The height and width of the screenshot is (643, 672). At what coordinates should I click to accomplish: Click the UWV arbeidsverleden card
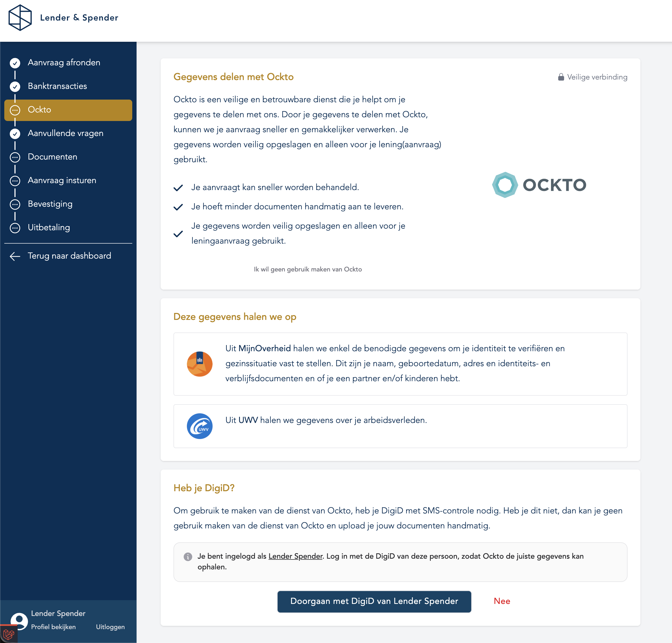click(401, 426)
